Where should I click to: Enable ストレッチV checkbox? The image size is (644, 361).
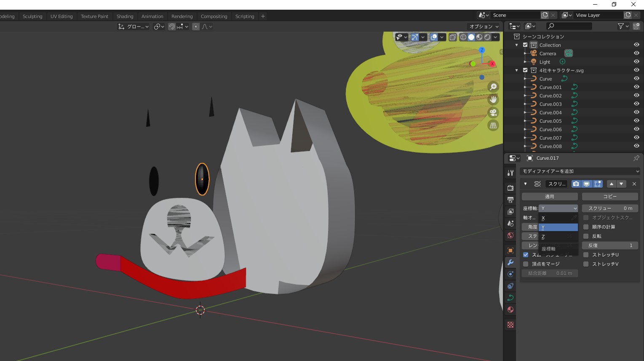586,264
